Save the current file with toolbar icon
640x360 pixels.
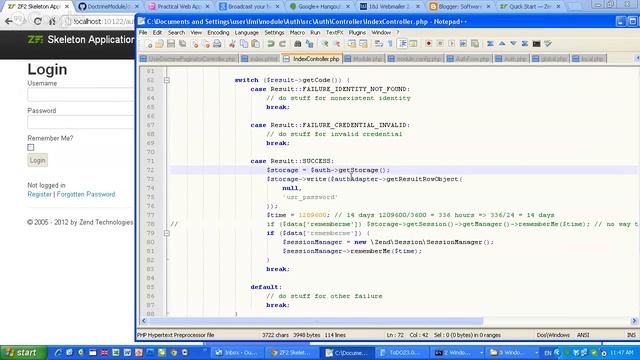[x=171, y=44]
